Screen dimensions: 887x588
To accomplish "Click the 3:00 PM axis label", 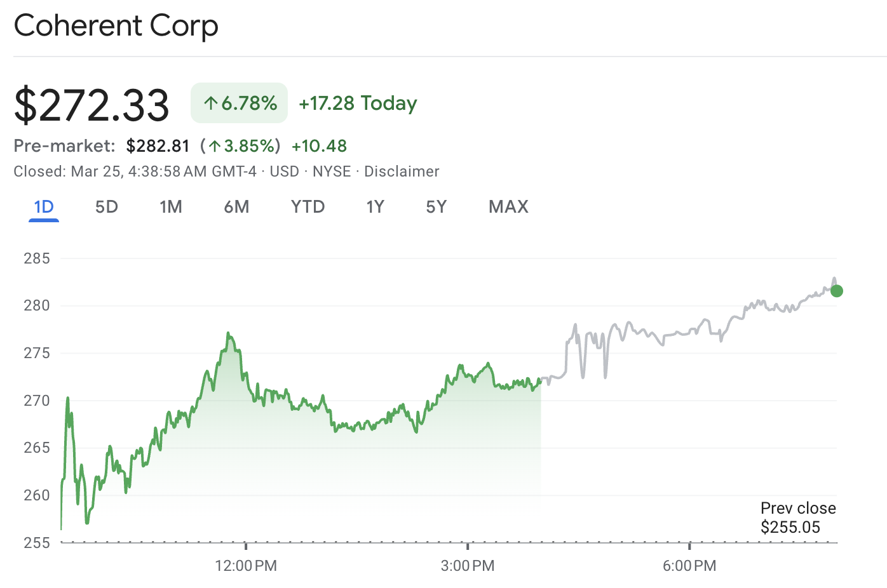I will [469, 565].
